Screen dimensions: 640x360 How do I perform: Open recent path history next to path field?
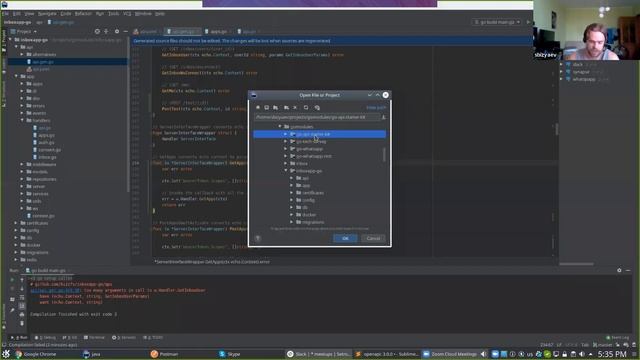383,117
